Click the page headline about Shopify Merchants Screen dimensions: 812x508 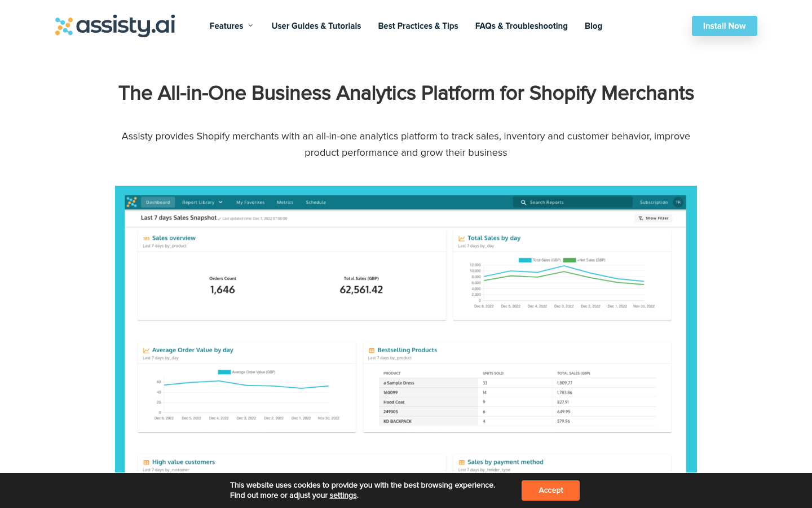pyautogui.click(x=406, y=93)
